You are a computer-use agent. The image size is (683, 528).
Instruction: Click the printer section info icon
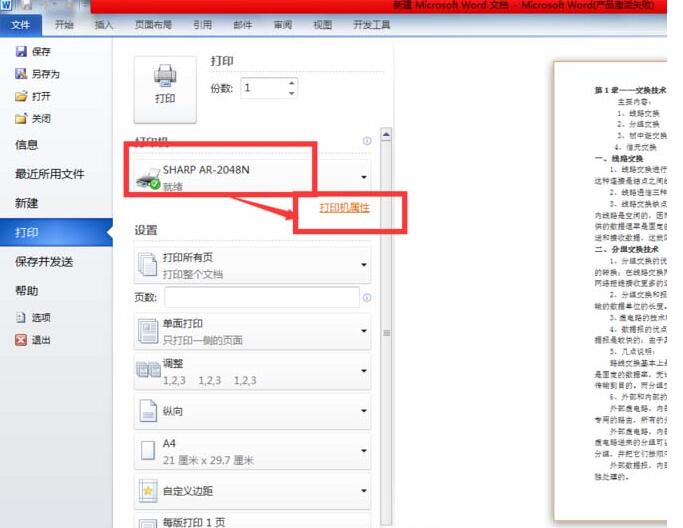[x=367, y=141]
